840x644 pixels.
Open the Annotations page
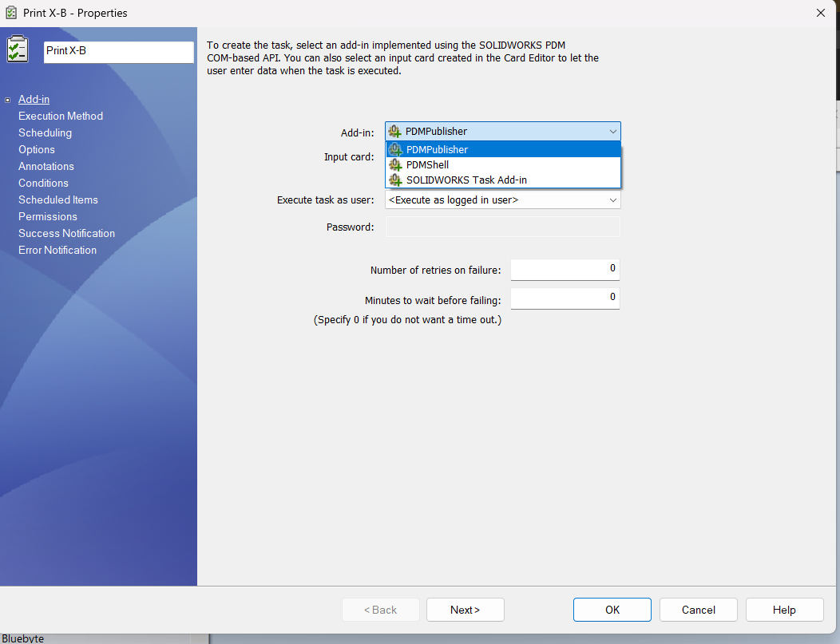[x=46, y=166]
